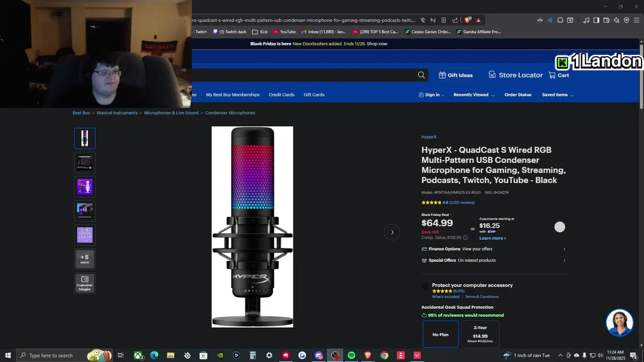Screen dimensions: 644x362
Task: Click the main HyperX microphone product image
Action: [x=252, y=227]
